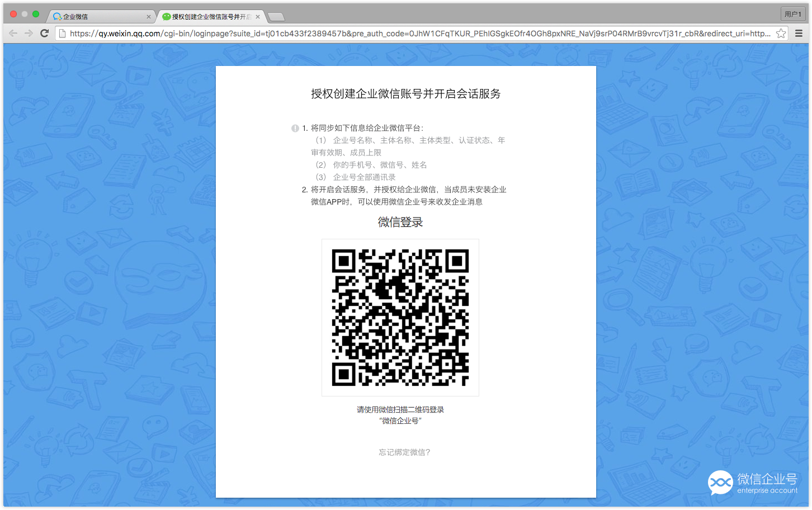The height and width of the screenshot is (510, 812).
Task: Open the Chrome hamburger menu
Action: pos(799,34)
